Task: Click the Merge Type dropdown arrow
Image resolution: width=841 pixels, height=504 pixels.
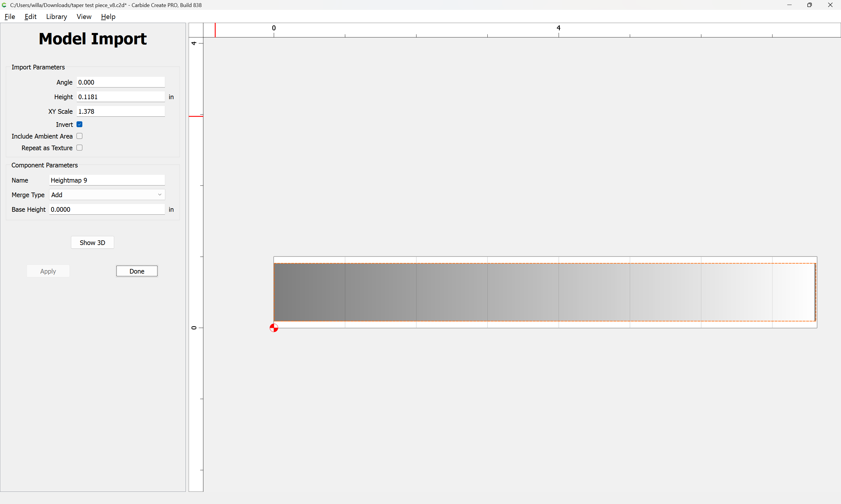Action: click(x=159, y=195)
